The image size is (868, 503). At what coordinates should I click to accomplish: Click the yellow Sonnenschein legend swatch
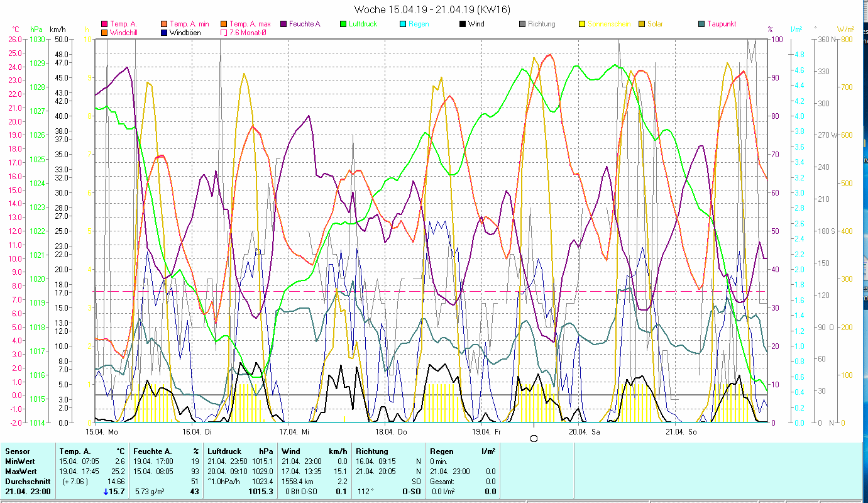[582, 24]
